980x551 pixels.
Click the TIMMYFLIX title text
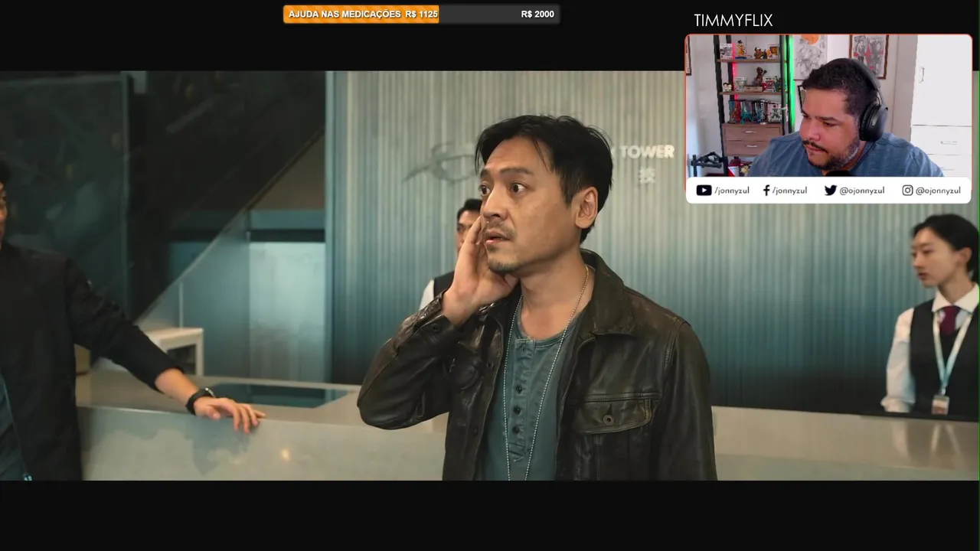[x=733, y=21]
